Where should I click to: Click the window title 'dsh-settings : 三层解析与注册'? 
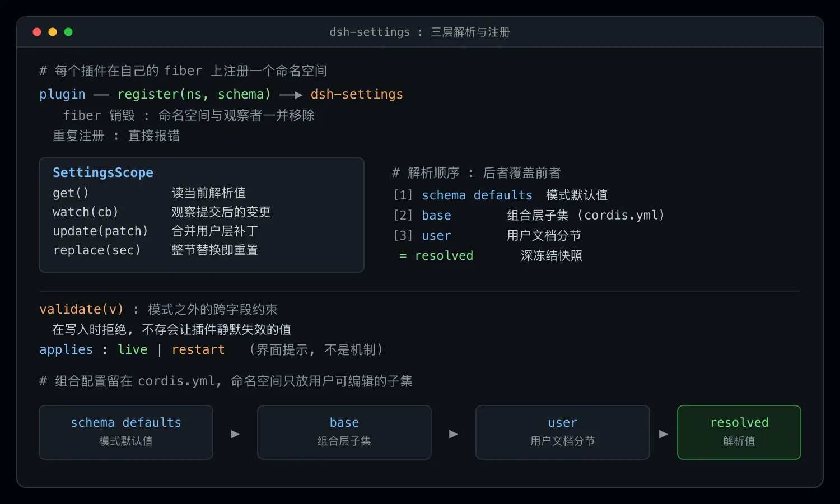coord(419,32)
